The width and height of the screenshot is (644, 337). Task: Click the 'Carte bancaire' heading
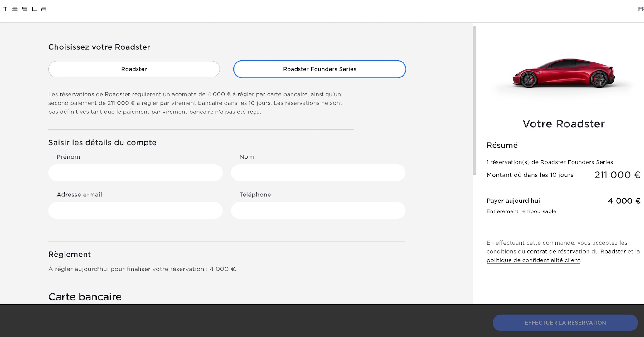point(85,297)
